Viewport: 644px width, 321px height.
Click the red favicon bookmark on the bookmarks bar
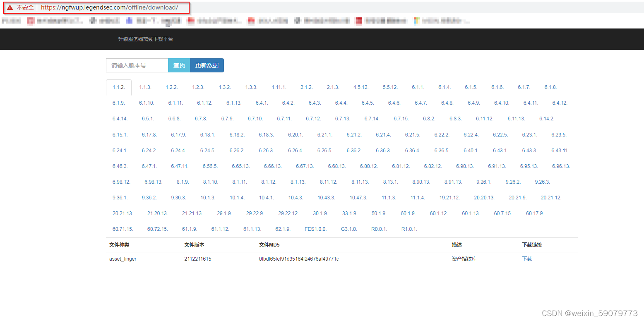point(31,21)
